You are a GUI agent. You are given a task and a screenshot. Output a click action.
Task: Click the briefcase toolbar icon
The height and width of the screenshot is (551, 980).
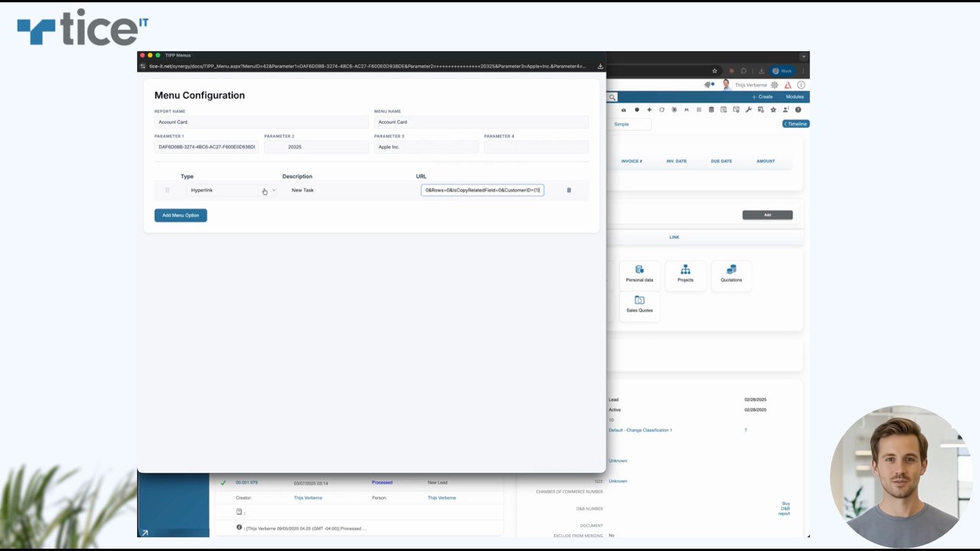click(x=623, y=109)
